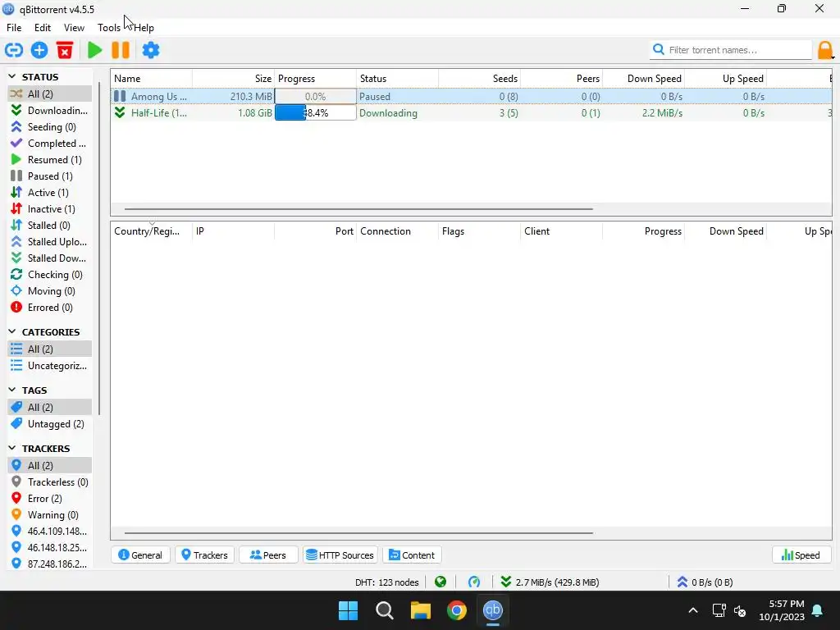Click the Among Us 0.0% progress bar
The width and height of the screenshot is (840, 630).
316,97
